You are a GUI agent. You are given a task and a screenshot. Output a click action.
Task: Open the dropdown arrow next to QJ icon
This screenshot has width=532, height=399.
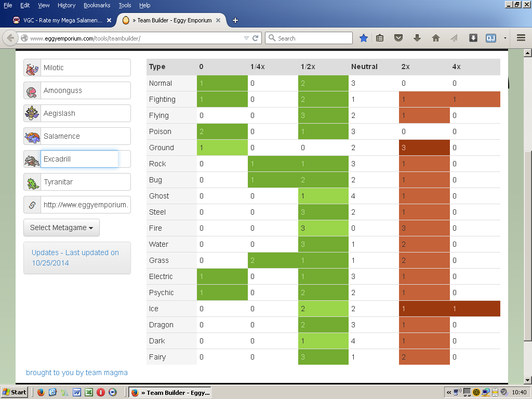505,38
